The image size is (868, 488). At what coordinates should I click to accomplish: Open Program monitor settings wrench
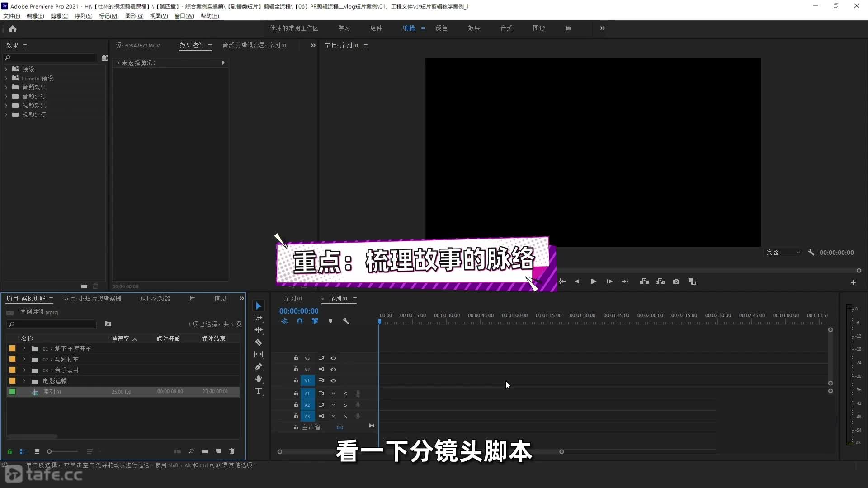point(811,253)
